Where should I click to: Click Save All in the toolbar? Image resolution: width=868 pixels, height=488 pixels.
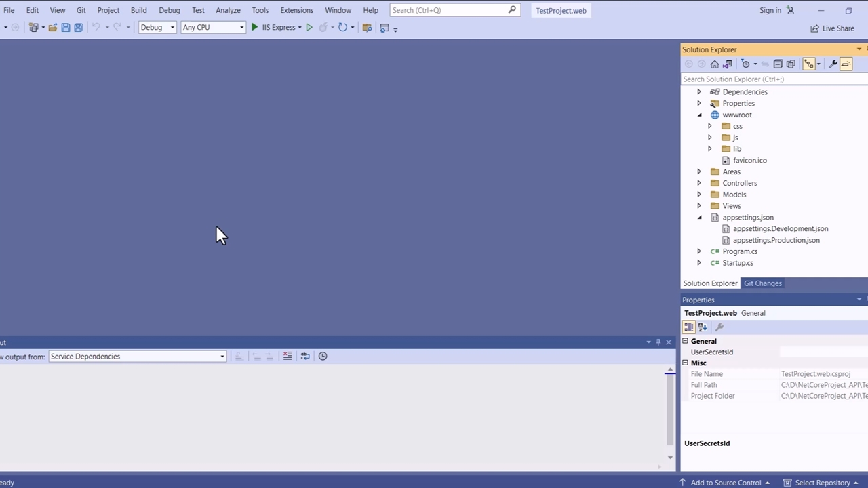pos(79,28)
